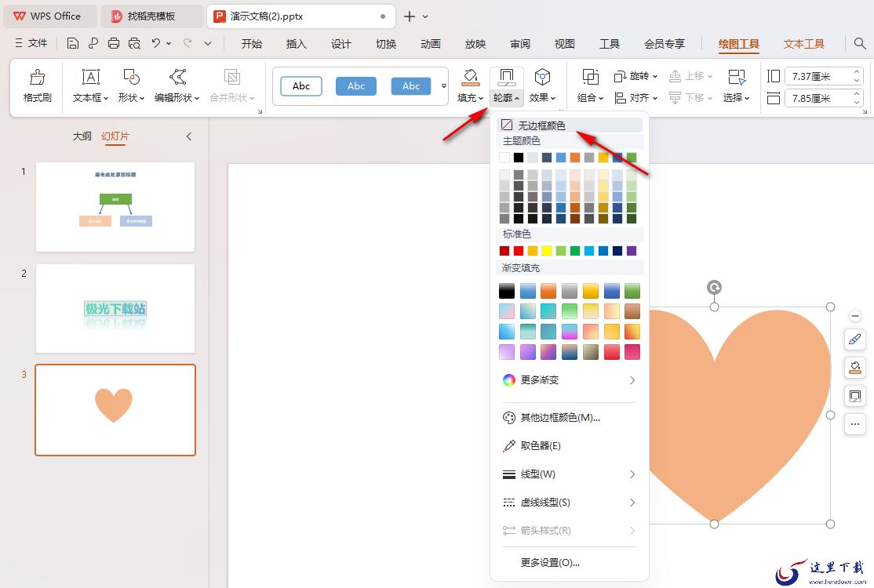Open the View (视图) ribbon tab

point(564,44)
